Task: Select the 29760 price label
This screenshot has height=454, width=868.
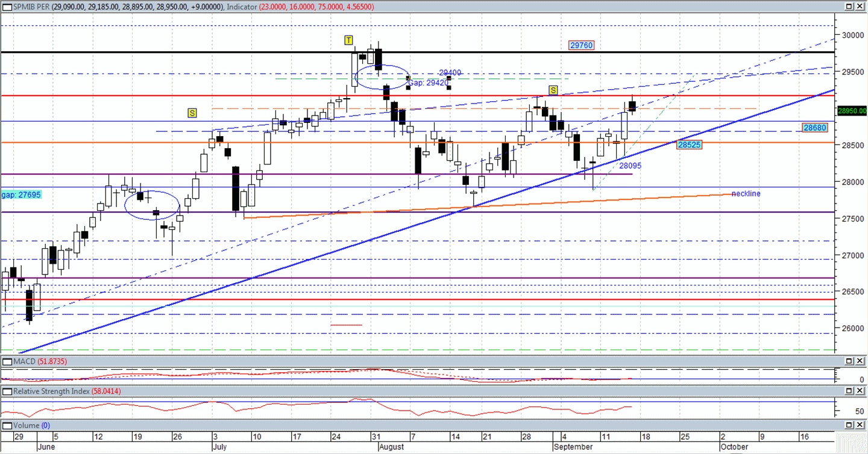Action: 582,45
